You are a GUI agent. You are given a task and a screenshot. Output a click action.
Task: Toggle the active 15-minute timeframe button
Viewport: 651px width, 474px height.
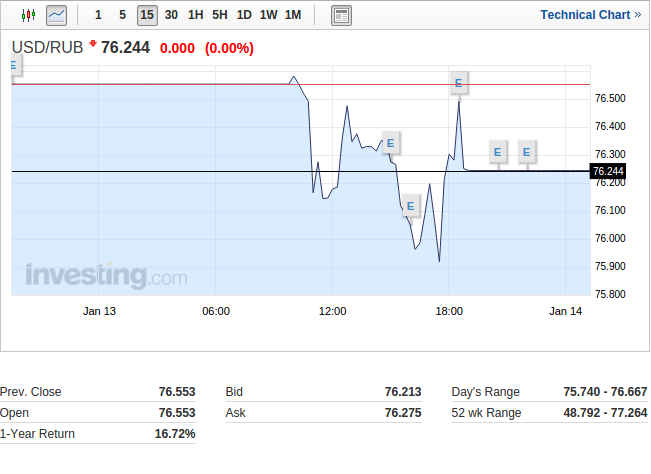click(147, 15)
